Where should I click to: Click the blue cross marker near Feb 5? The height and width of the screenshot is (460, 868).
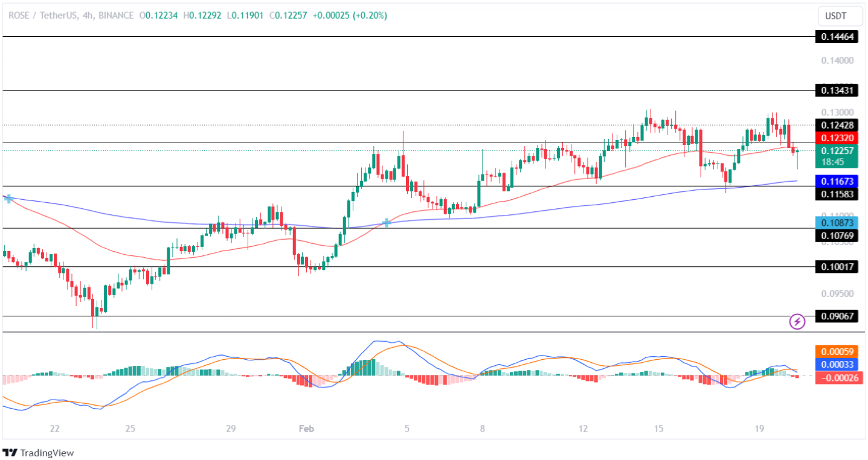pyautogui.click(x=387, y=223)
